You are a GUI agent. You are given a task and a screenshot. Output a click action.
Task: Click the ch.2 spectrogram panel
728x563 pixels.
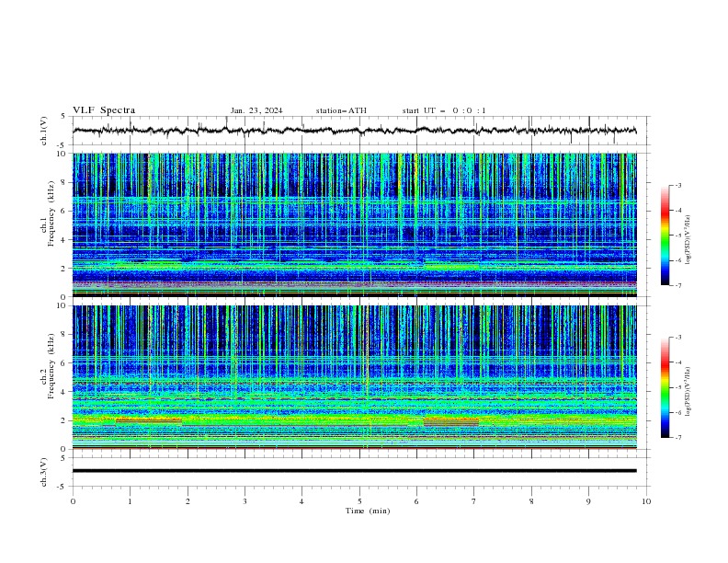[354, 377]
